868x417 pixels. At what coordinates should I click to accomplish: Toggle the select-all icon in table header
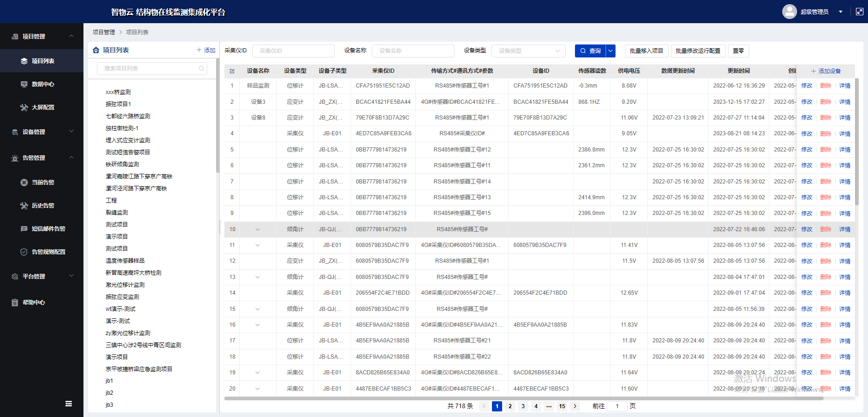point(232,71)
